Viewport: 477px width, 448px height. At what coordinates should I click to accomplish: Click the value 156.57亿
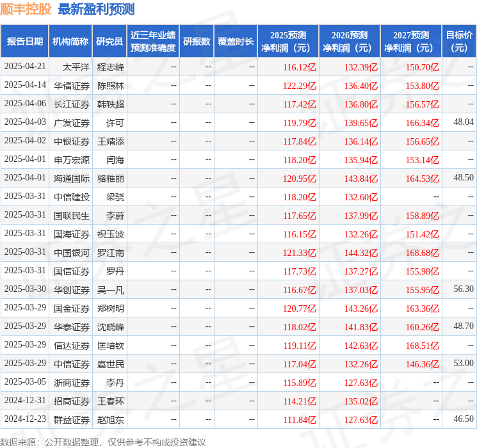(423, 104)
